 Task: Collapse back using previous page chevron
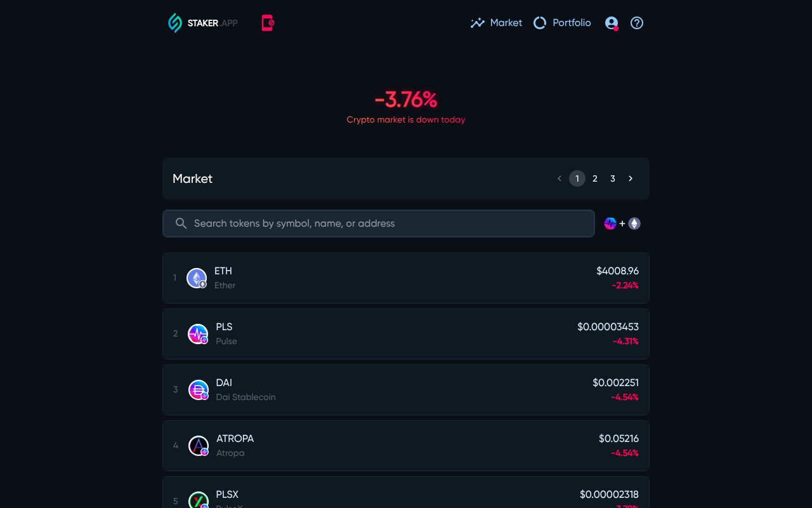point(559,178)
